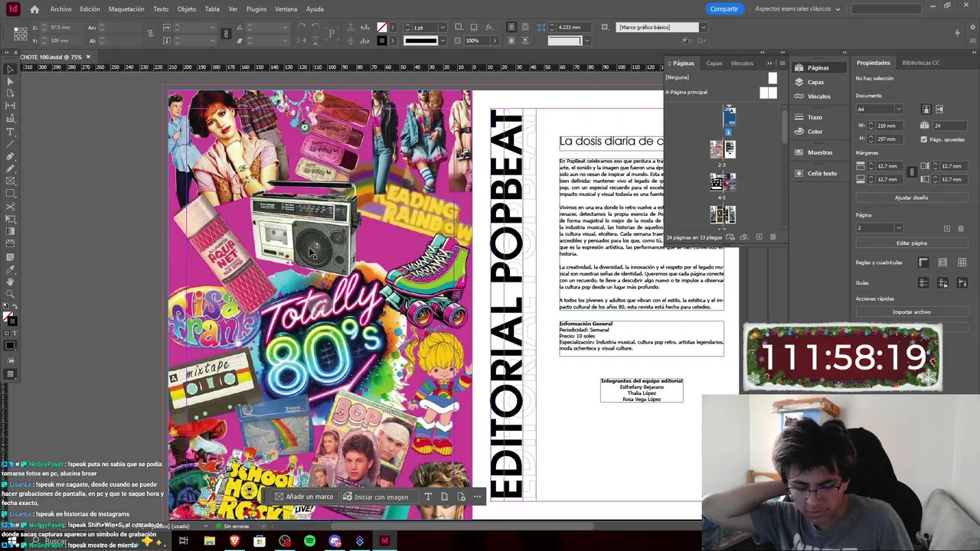Set landscape page orientation

(x=939, y=109)
